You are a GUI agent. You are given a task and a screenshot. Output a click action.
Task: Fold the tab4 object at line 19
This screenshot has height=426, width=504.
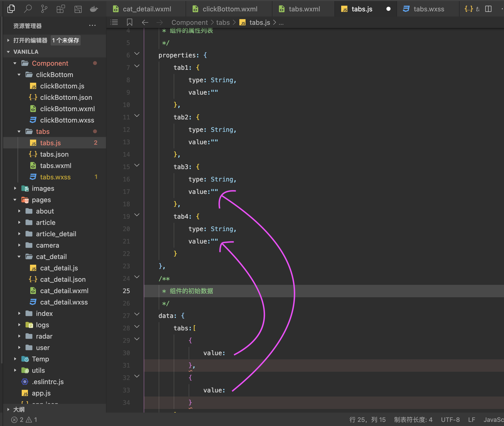click(137, 215)
